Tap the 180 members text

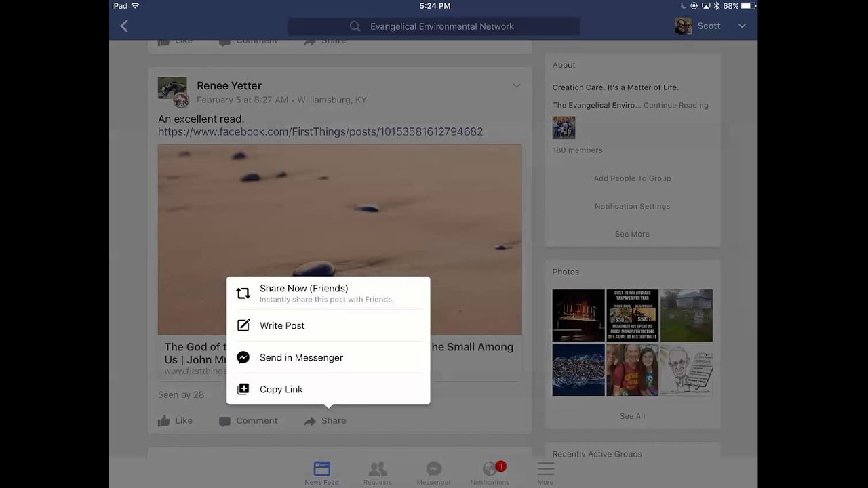tap(577, 150)
